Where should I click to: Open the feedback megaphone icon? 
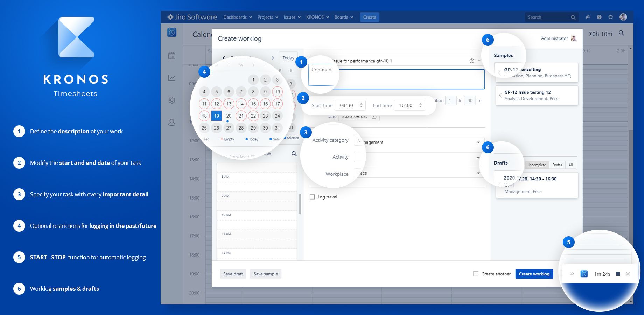[x=588, y=17]
